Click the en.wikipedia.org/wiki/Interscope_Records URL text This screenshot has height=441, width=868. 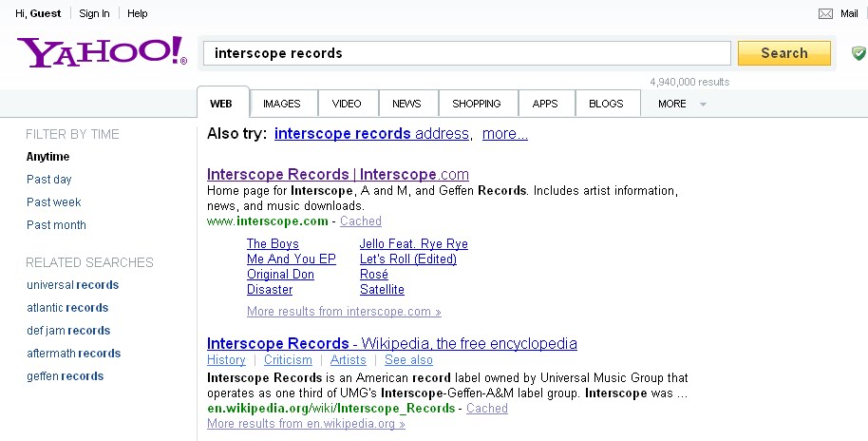(x=331, y=409)
